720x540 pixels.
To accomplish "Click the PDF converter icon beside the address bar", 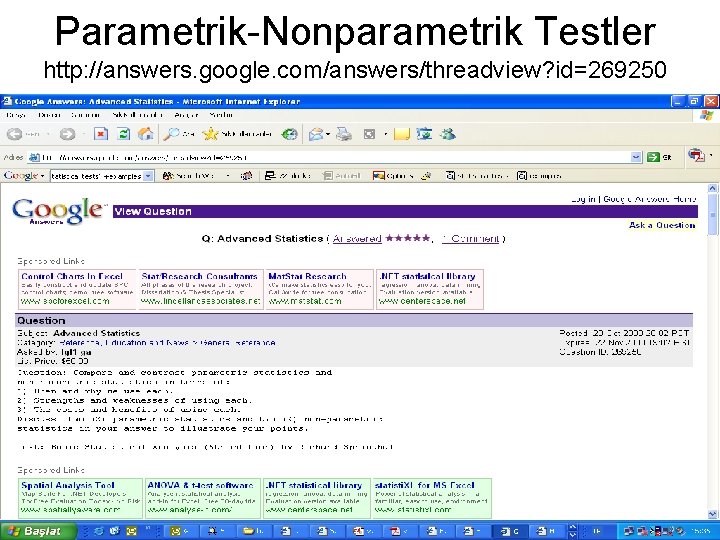I will tap(697, 156).
